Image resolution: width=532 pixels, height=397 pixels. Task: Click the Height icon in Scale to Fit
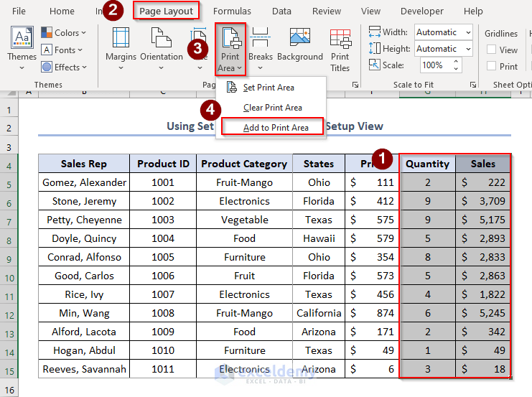375,48
